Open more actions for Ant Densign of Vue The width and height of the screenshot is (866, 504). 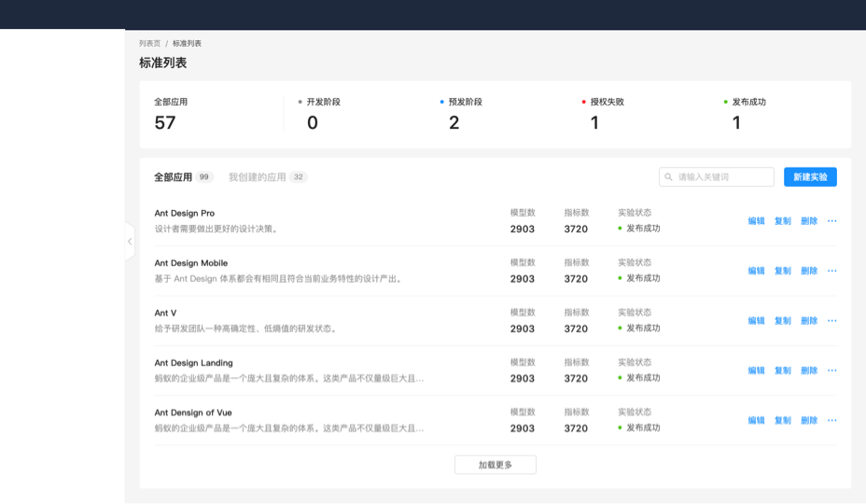(831, 420)
